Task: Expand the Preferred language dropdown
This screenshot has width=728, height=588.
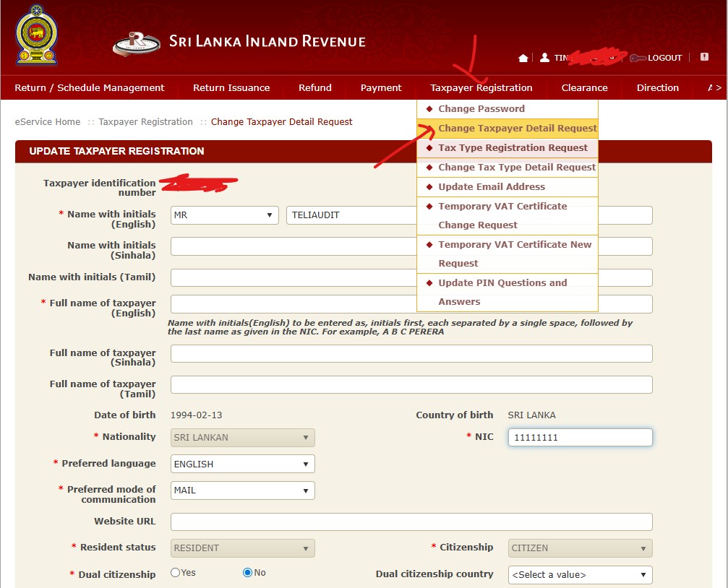Action: pos(242,464)
